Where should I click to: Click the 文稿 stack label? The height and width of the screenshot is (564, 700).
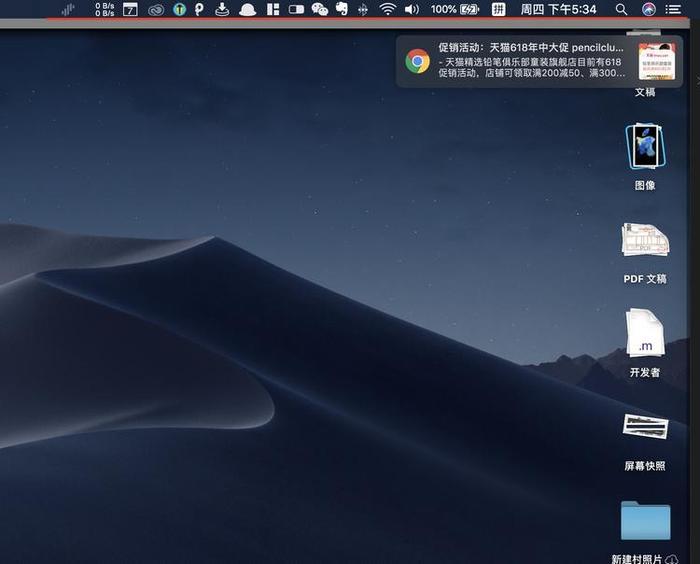point(645,92)
